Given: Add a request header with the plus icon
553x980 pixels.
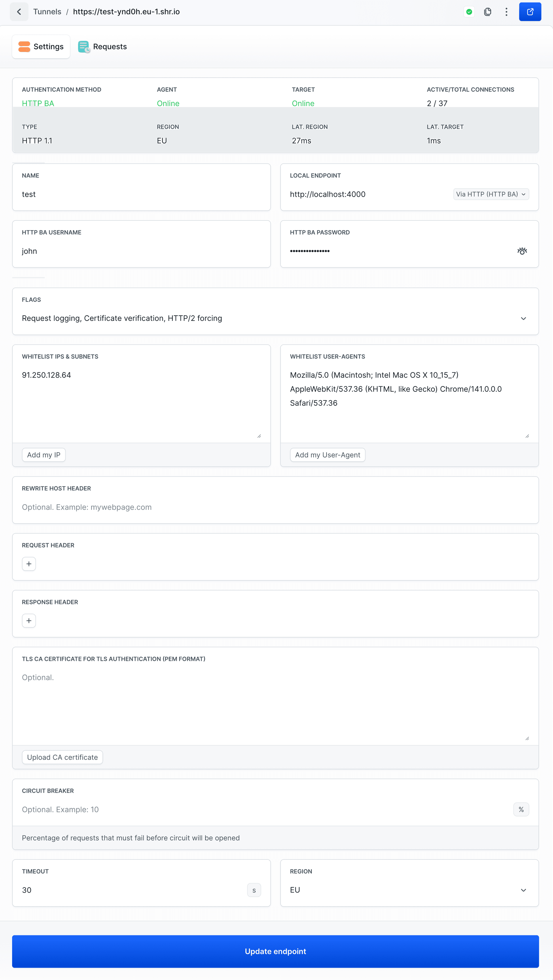Looking at the screenshot, I should 29,564.
